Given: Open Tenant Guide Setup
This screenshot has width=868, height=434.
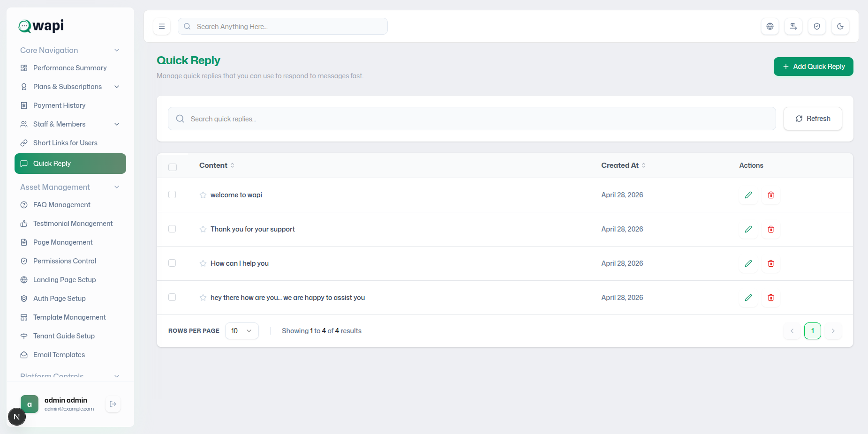Looking at the screenshot, I should point(70,336).
